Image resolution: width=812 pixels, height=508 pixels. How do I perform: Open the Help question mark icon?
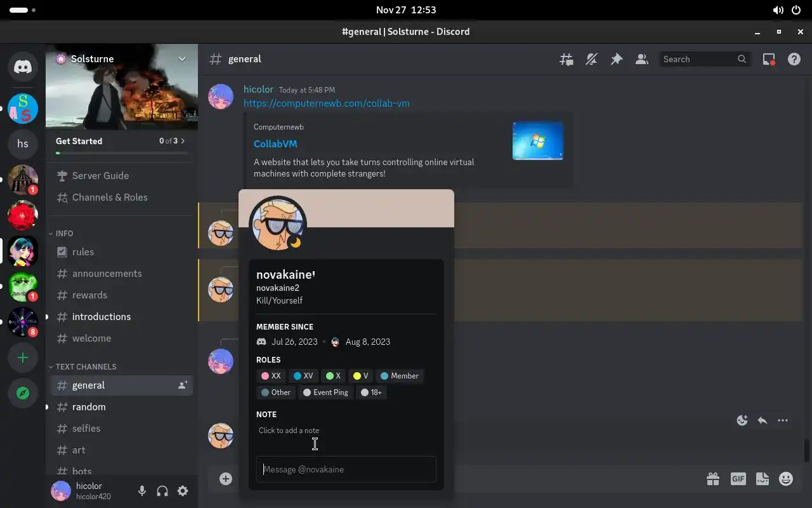coord(794,59)
